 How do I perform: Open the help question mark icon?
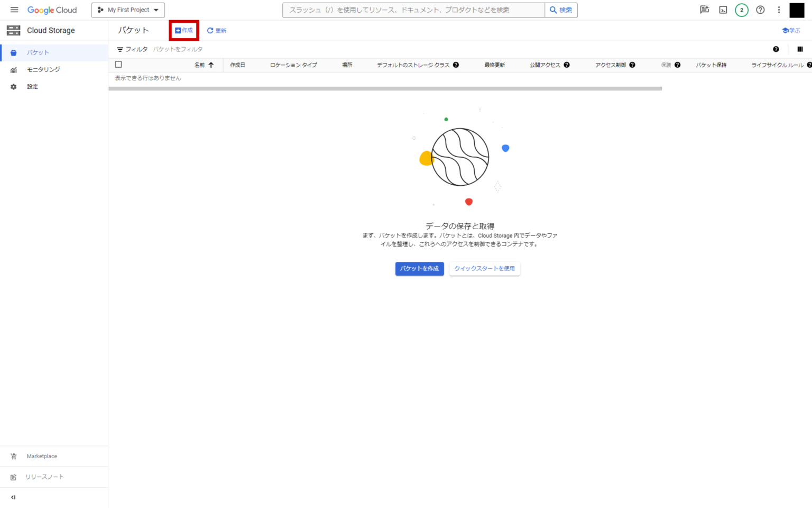click(760, 10)
